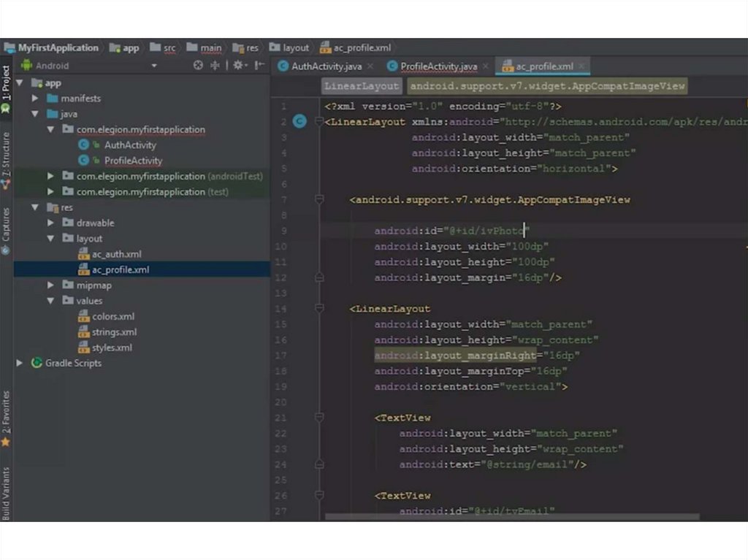
Task: Close the AuthActivity.java editor tab
Action: point(370,66)
